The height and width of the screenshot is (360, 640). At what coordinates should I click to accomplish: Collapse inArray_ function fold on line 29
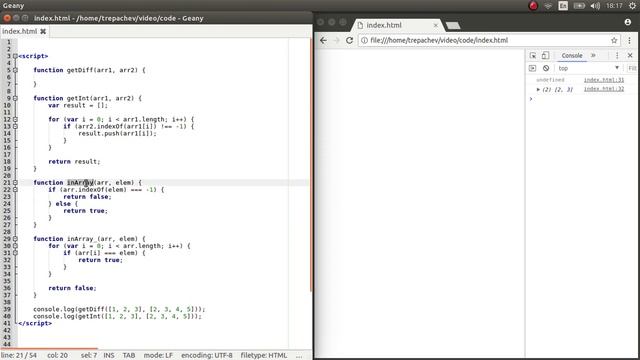[x=15, y=239]
